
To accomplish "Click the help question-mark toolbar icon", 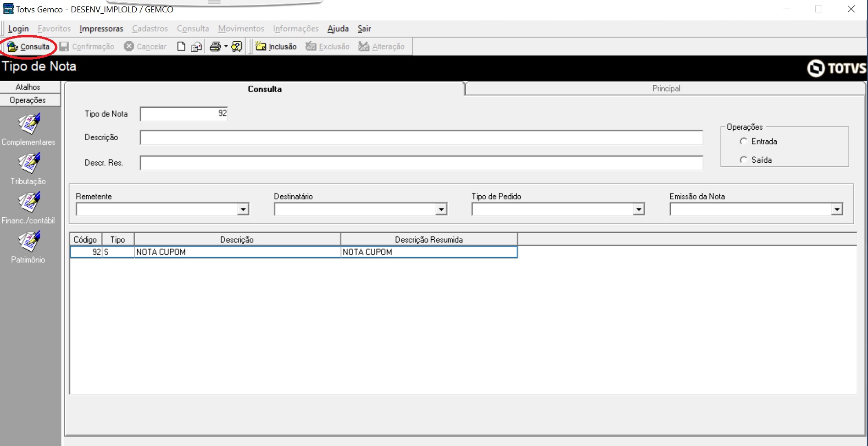I will coord(237,46).
